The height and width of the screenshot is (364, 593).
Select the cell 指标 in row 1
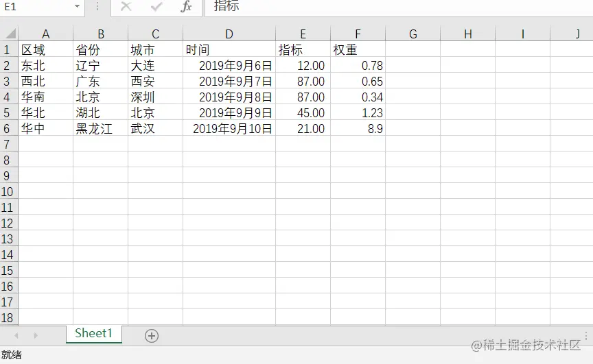pos(303,49)
